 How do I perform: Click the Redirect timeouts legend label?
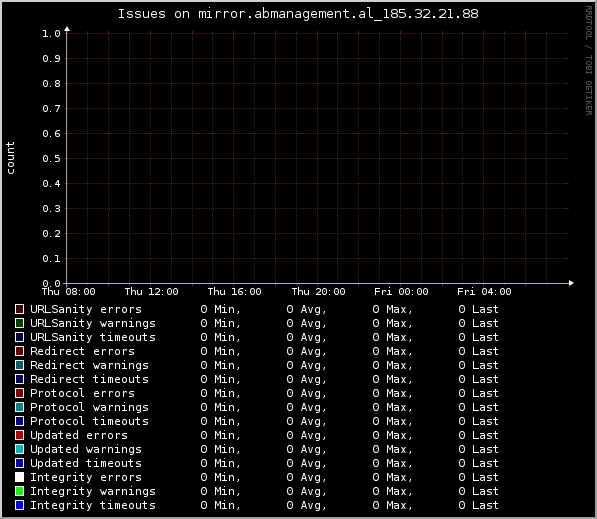pyautogui.click(x=89, y=379)
